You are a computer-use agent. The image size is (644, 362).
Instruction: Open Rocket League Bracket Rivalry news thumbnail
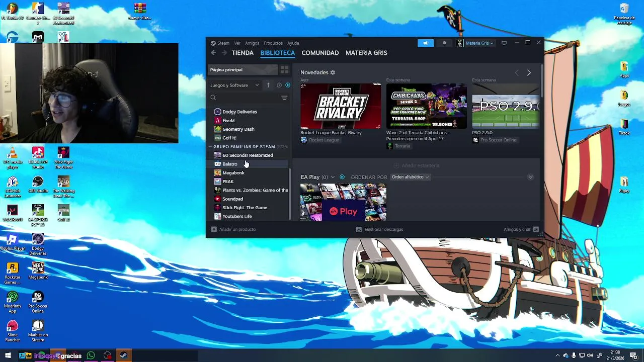341,106
